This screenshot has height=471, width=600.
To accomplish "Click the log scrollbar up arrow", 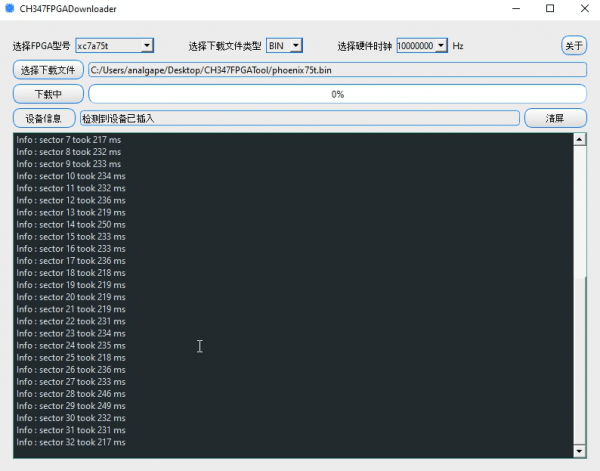I will (579, 140).
